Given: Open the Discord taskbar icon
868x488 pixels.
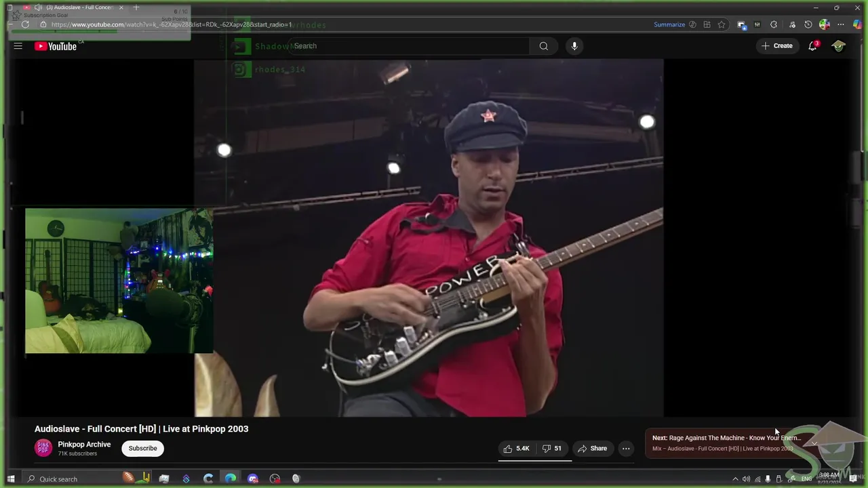Looking at the screenshot, I should coord(253,479).
